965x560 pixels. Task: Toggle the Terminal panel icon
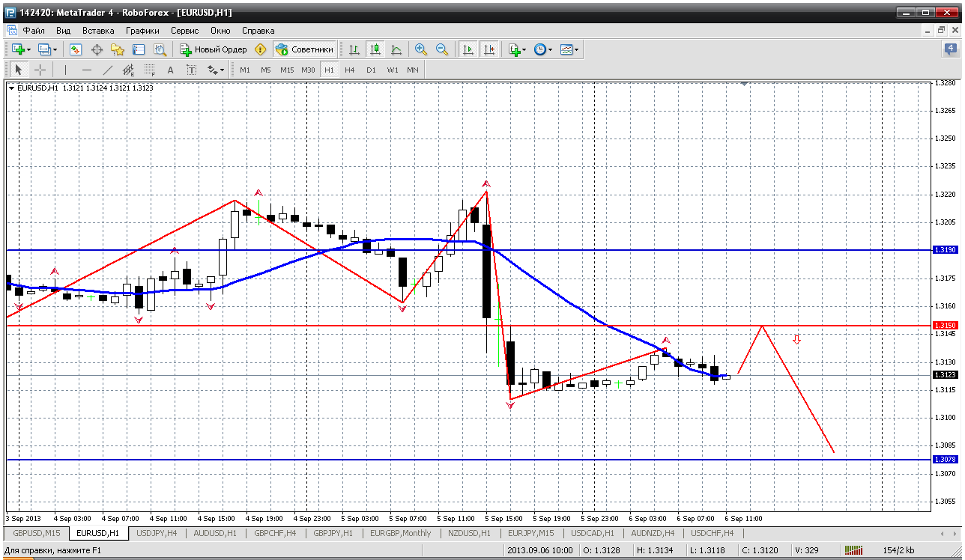click(x=139, y=49)
